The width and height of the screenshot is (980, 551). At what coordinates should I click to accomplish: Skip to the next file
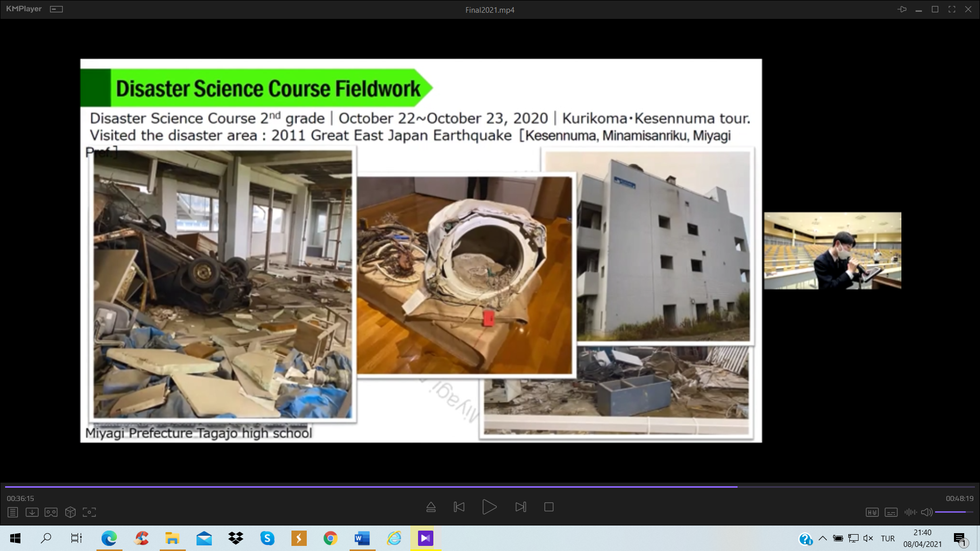pos(521,507)
